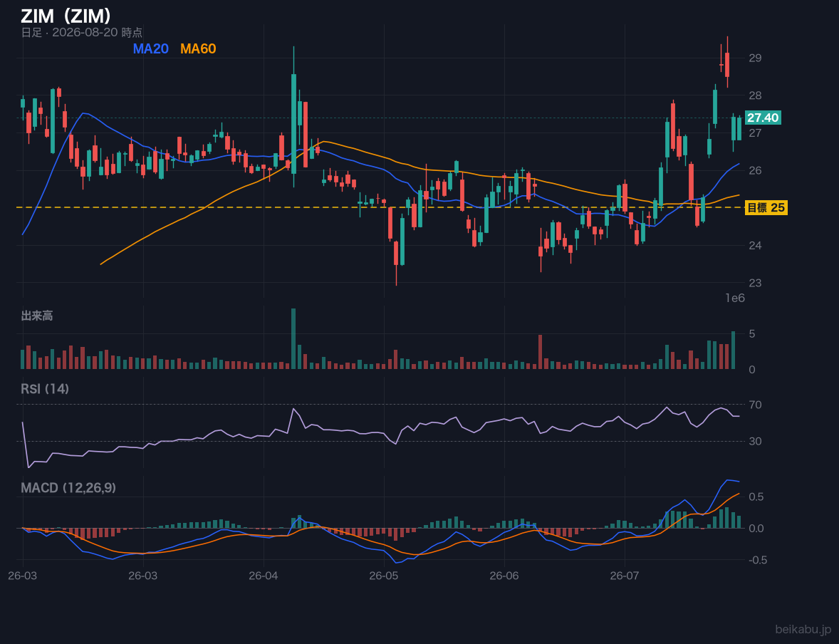Click the 27.40 current price tag
Screen dimensions: 839x644
pos(763,118)
